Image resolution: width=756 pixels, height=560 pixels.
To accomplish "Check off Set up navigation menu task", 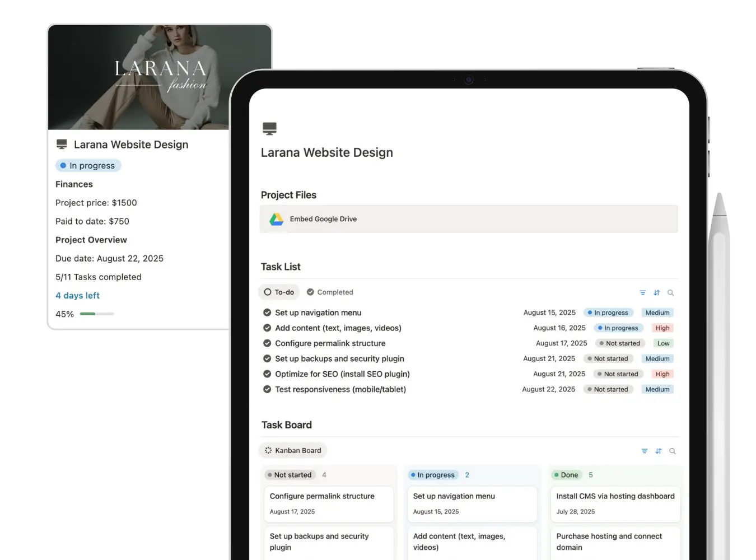I will 267,313.
